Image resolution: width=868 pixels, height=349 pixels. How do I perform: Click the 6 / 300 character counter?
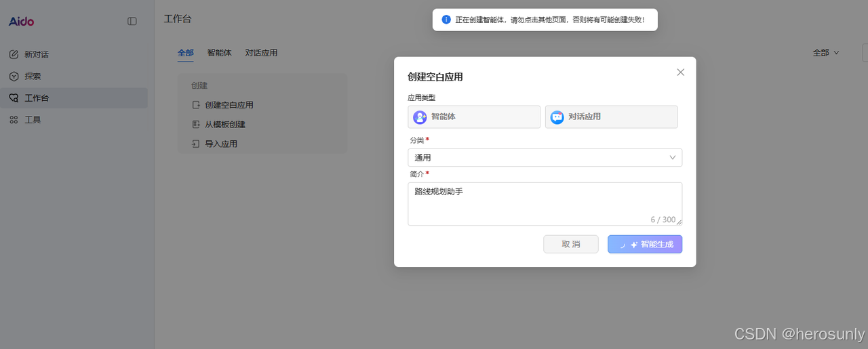coord(663,220)
